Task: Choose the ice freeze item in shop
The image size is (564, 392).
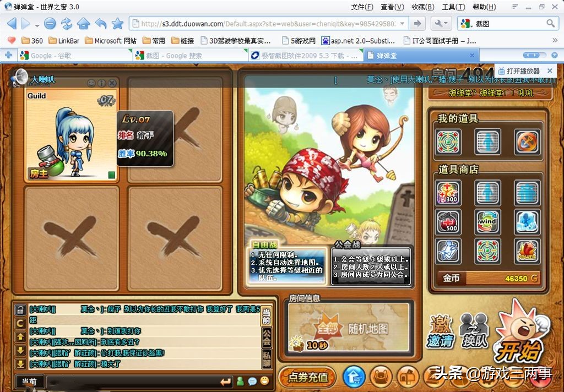Action: coord(527,221)
